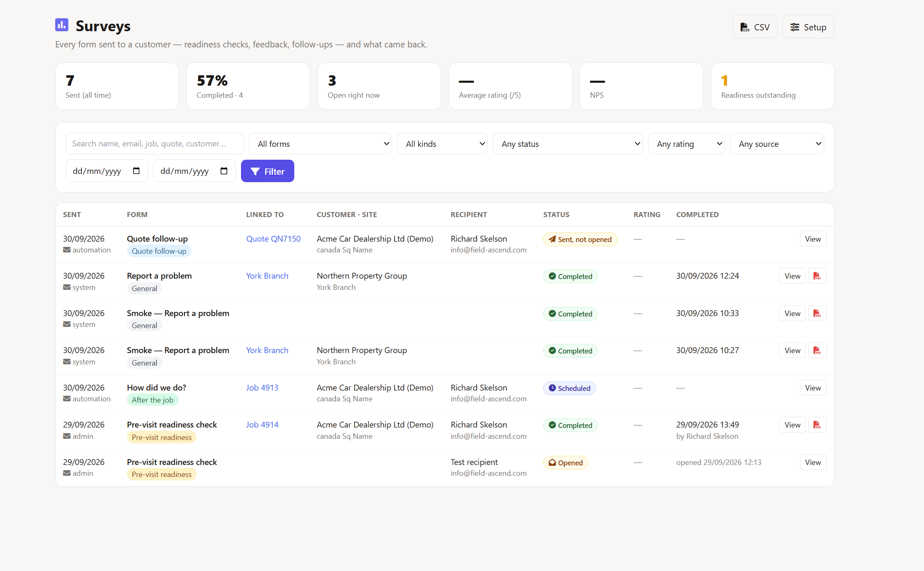Viewport: 924px width, 571px height.
Task: View the survey completed at 10:27
Action: [792, 350]
